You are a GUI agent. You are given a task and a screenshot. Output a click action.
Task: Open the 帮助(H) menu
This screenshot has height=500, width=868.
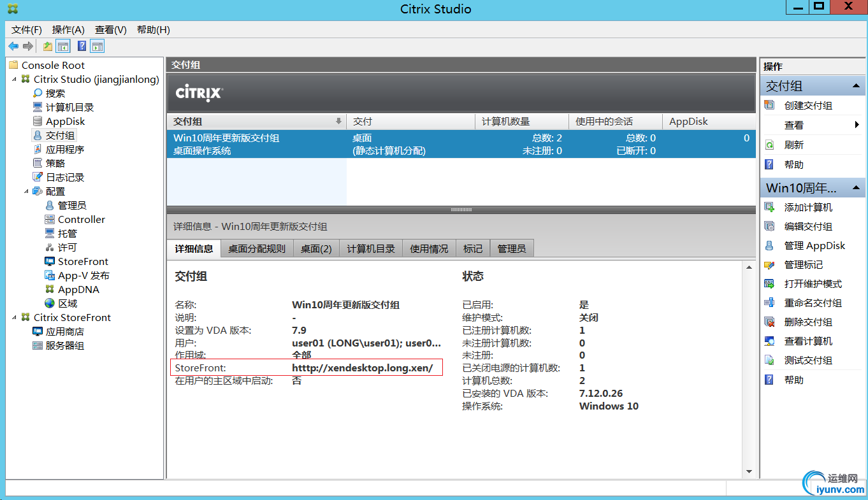click(154, 30)
